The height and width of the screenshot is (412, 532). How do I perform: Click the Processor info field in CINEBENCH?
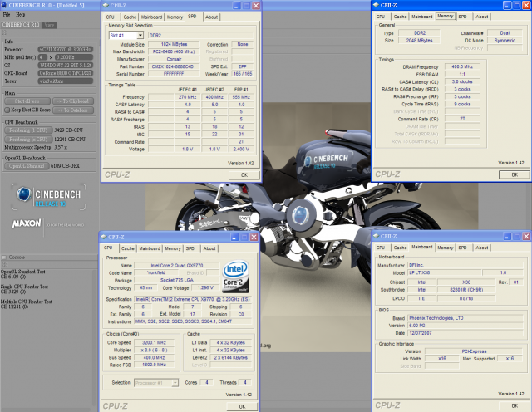[65, 49]
